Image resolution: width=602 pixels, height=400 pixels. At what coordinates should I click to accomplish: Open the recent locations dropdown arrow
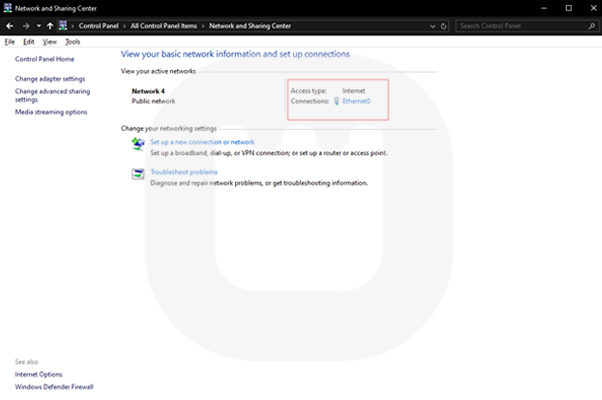[38, 25]
